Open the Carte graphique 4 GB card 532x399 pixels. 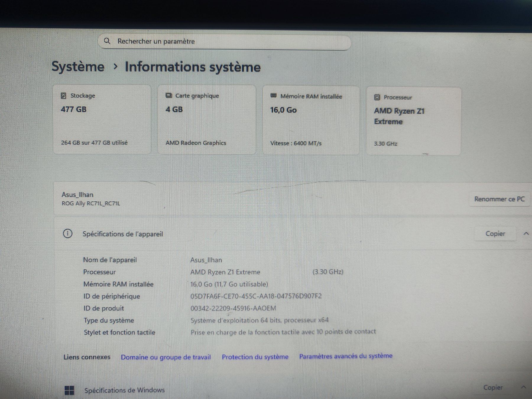point(207,119)
